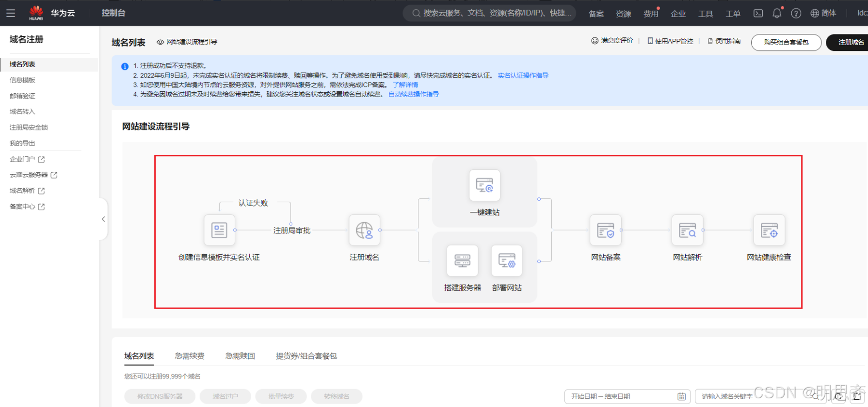Open 实名认证操作指导 link in notice
The height and width of the screenshot is (407, 868).
coord(523,76)
